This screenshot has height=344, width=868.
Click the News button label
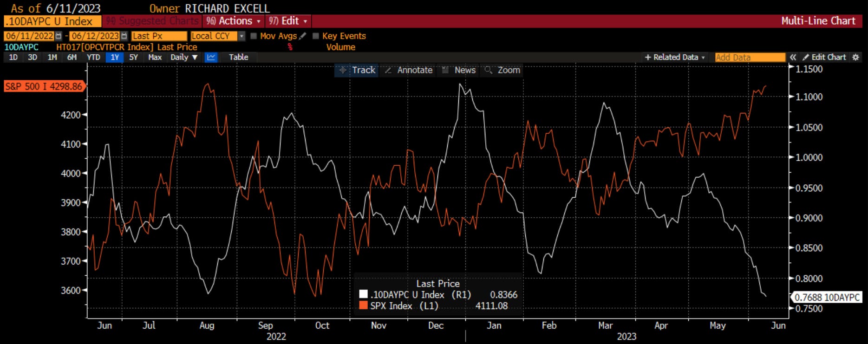click(x=465, y=70)
